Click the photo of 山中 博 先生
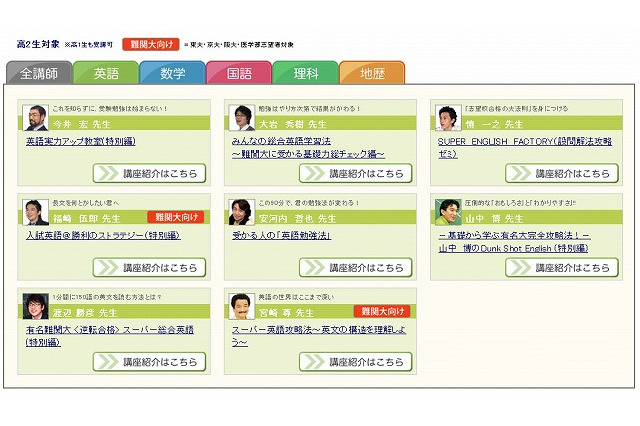The image size is (640, 426). (x=448, y=212)
